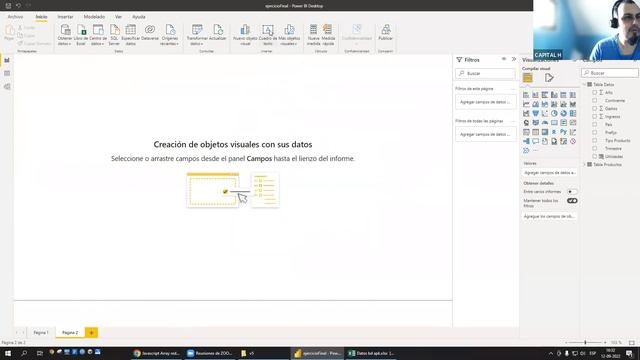Check the Prefijo field checkbox
Viewport: 640px width, 360px height.
595,133
